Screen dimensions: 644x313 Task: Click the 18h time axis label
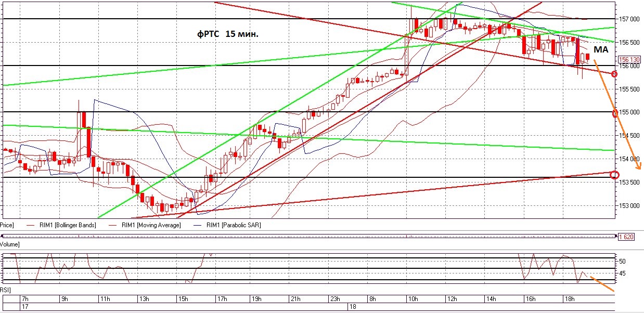(570, 299)
